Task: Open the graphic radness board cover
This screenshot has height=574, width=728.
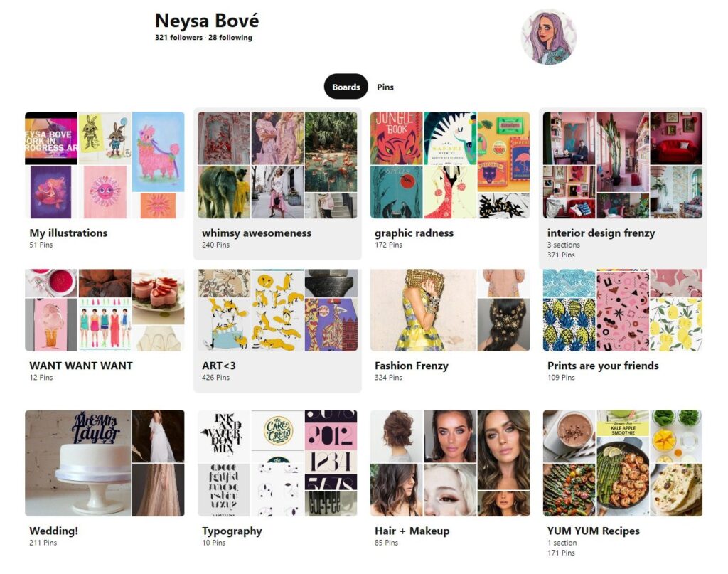Action: [450, 165]
